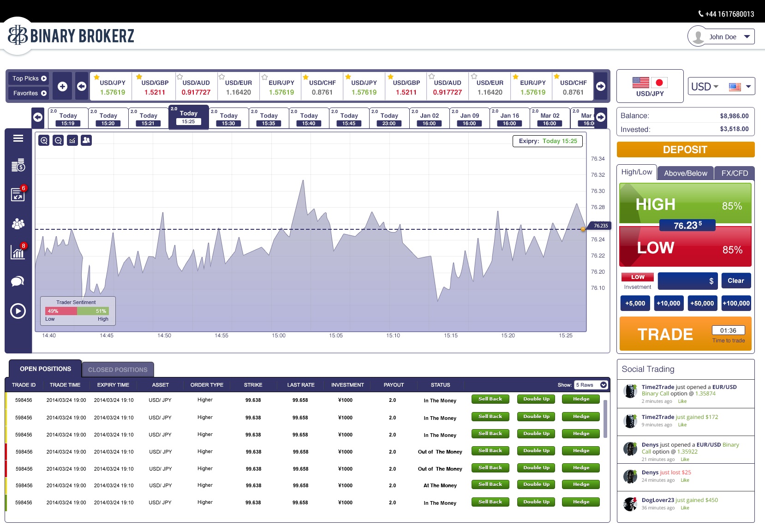
Task: Open the chart type icon
Action: tap(72, 141)
